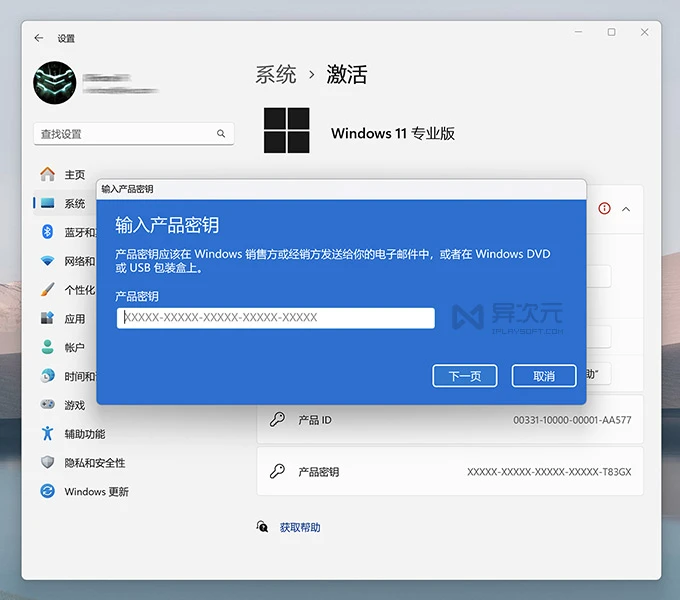The height and width of the screenshot is (600, 680).
Task: Click the red warning info icon
Action: (x=604, y=209)
